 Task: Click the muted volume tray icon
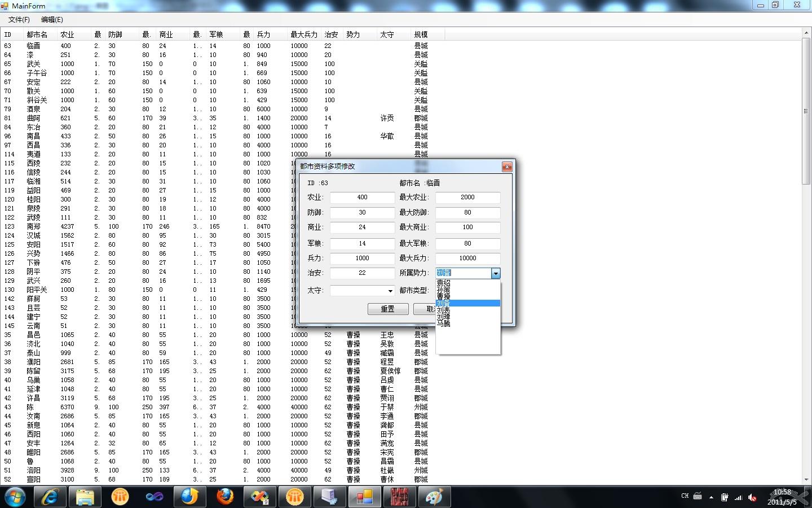click(752, 497)
